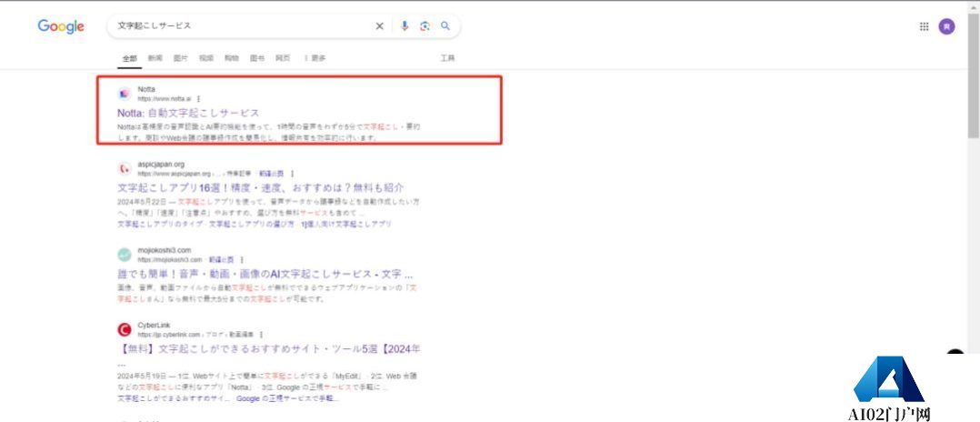Switch to the 视频 (Videos) tab
Viewport: 980px width, 422px height.
click(206, 58)
